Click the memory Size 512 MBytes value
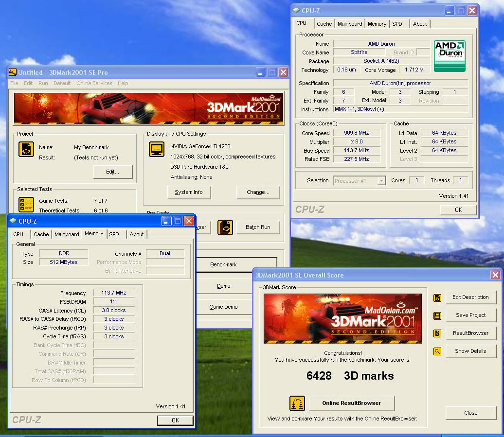 coord(64,262)
